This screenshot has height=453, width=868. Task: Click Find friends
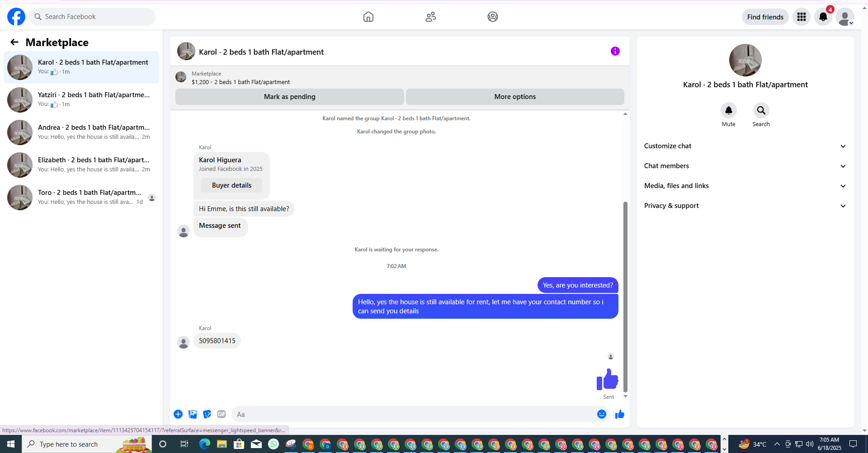[765, 17]
